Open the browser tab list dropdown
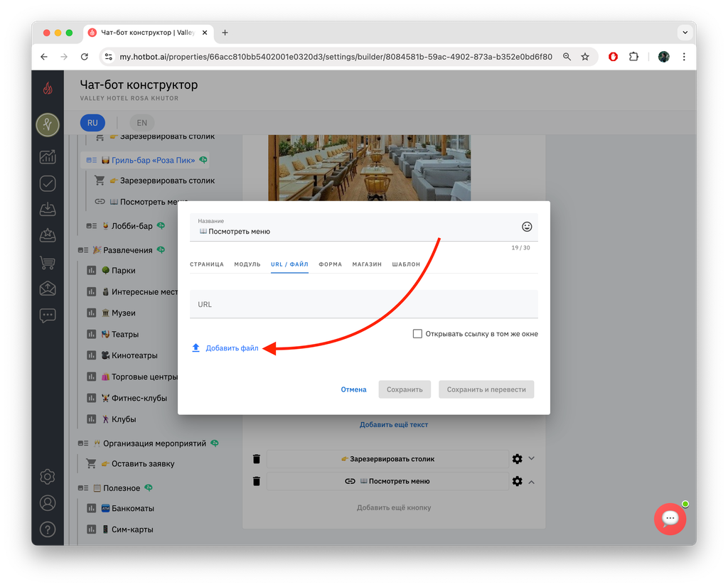728x587 pixels. point(685,33)
